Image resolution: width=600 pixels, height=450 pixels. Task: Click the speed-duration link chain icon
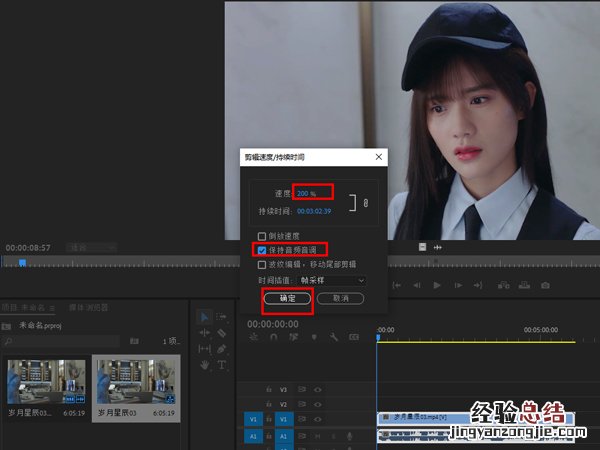[x=365, y=202]
